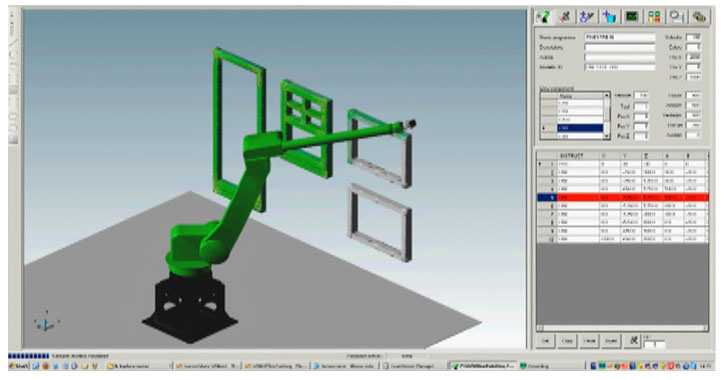Click the up arrow of the parameter list scrollbar
726x380 pixels.
click(x=607, y=95)
